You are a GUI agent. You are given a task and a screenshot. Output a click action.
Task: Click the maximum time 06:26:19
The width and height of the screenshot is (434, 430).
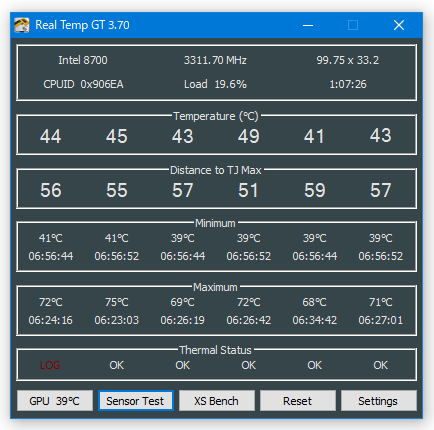[183, 320]
